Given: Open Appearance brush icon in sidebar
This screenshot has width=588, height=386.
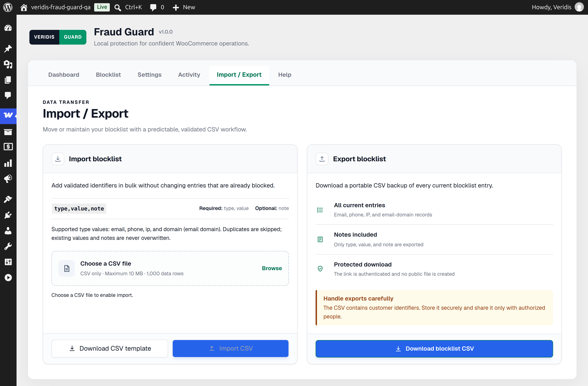Looking at the screenshot, I should pos(8,199).
